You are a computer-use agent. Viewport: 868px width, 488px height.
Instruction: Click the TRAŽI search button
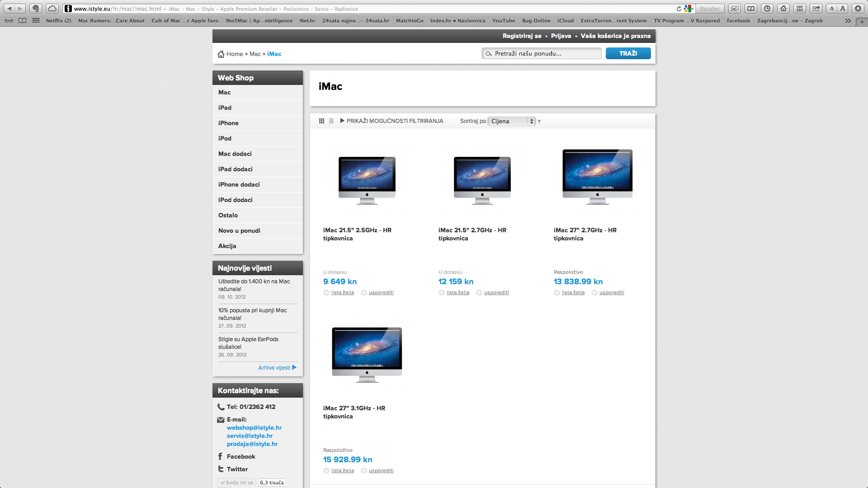(x=628, y=53)
